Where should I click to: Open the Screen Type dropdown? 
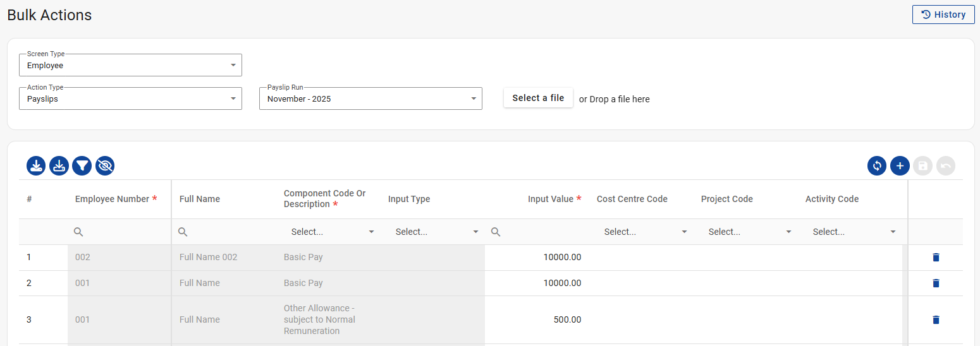[x=130, y=65]
